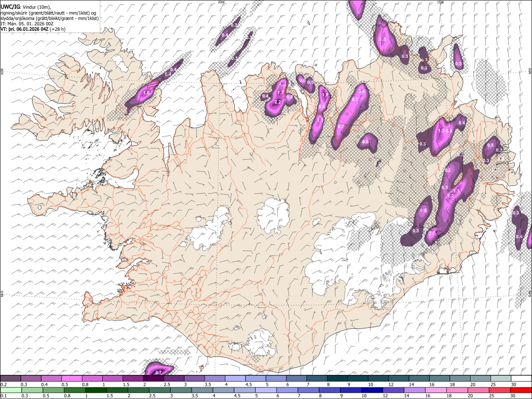Click the 1.6 value in Westfjords snow band
This screenshot has height=399, width=532.
pyautogui.click(x=146, y=93)
